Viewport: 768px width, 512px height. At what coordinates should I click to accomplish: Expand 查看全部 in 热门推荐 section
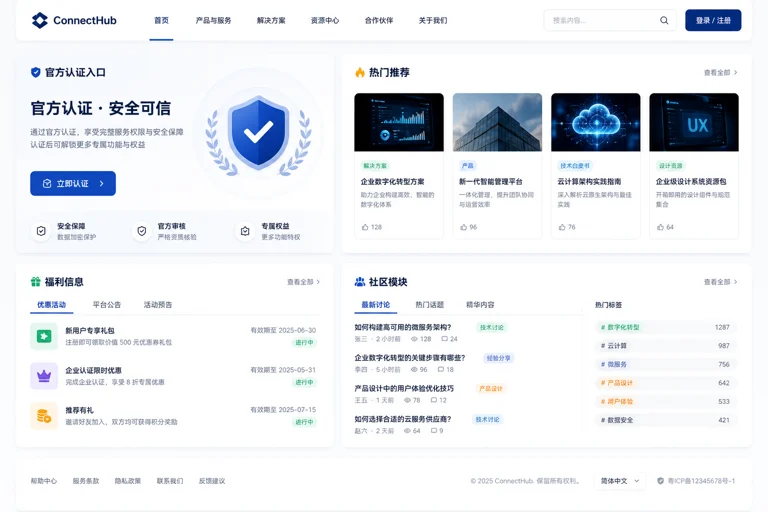click(720, 73)
